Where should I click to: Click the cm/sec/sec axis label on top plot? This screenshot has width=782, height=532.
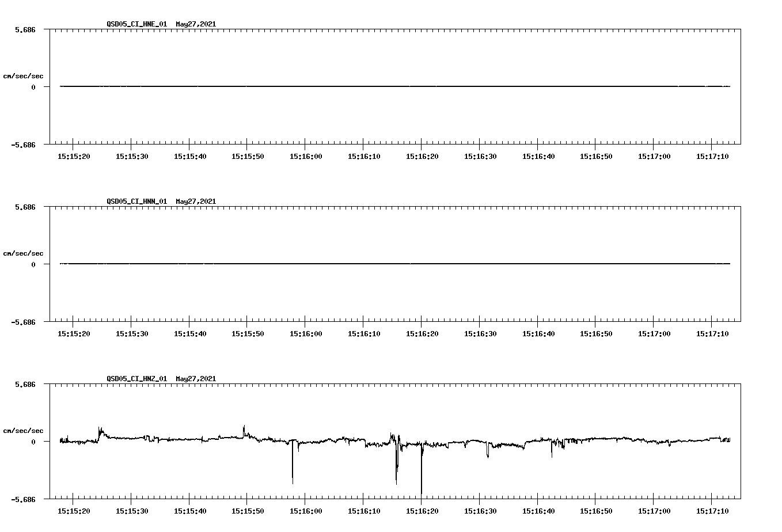click(x=24, y=75)
